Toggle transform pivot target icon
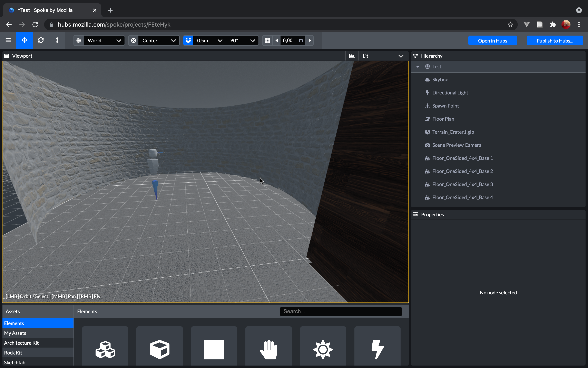This screenshot has width=588, height=368. (133, 40)
